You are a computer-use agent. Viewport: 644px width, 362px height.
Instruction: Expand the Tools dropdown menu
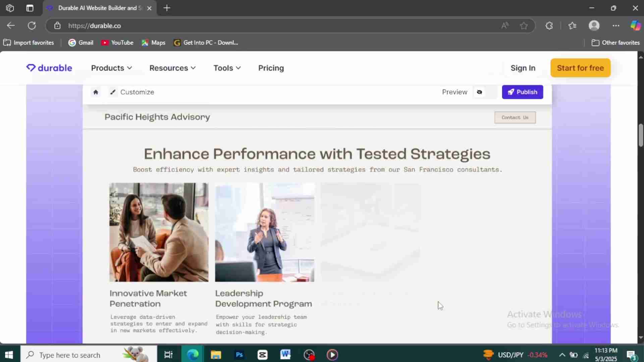(x=227, y=68)
